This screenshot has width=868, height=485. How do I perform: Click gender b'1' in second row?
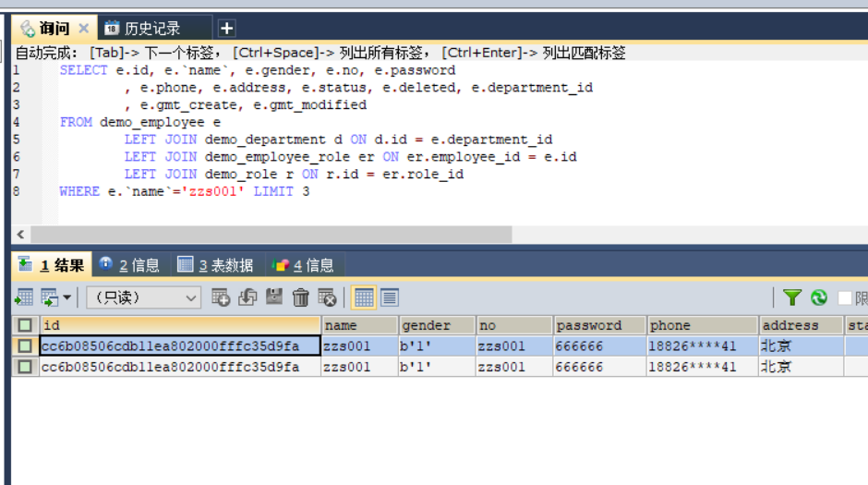(437, 367)
